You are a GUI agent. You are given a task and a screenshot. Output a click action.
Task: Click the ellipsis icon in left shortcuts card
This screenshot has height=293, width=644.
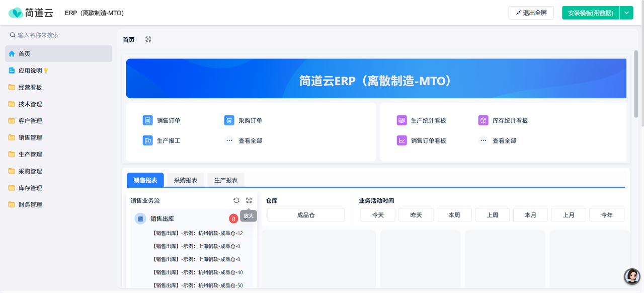229,140
